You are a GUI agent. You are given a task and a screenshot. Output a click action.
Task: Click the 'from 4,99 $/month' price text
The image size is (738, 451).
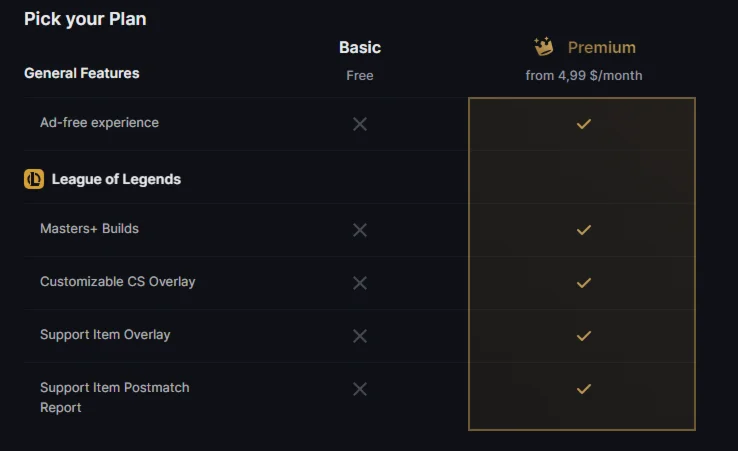pos(584,75)
